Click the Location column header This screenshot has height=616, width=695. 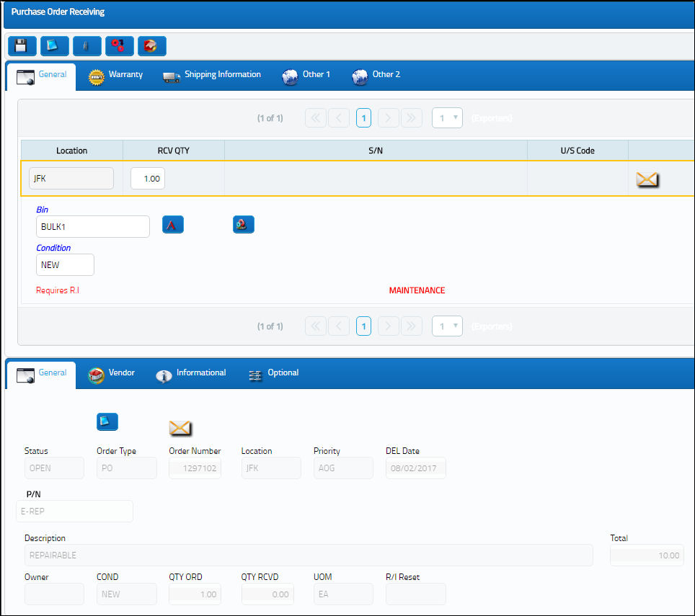coord(72,151)
